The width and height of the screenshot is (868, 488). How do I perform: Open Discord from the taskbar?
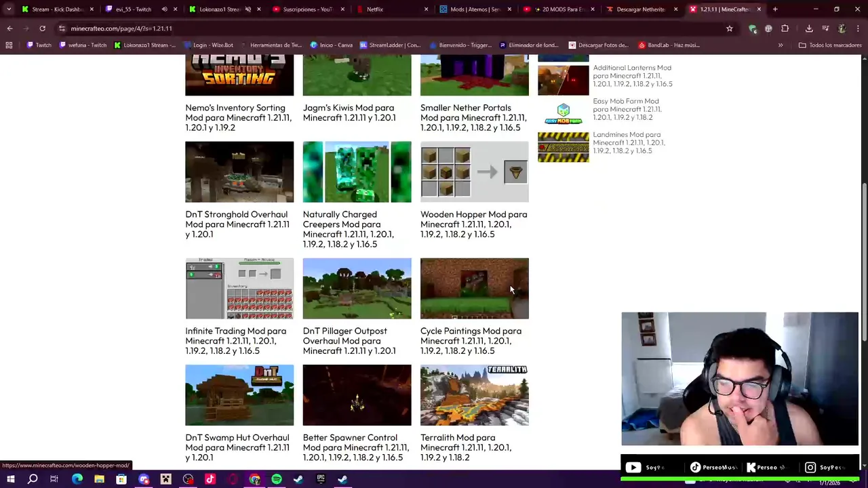coord(143,479)
